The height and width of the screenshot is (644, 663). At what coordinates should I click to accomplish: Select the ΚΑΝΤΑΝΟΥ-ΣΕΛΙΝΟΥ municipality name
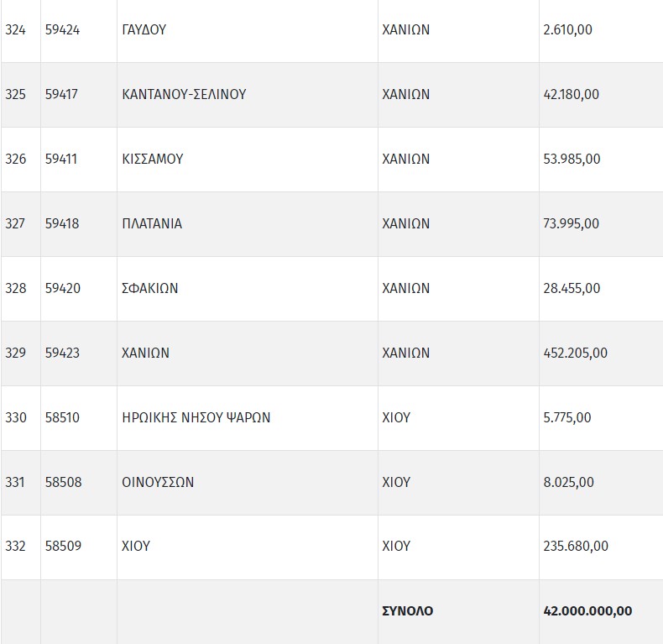coord(184,95)
